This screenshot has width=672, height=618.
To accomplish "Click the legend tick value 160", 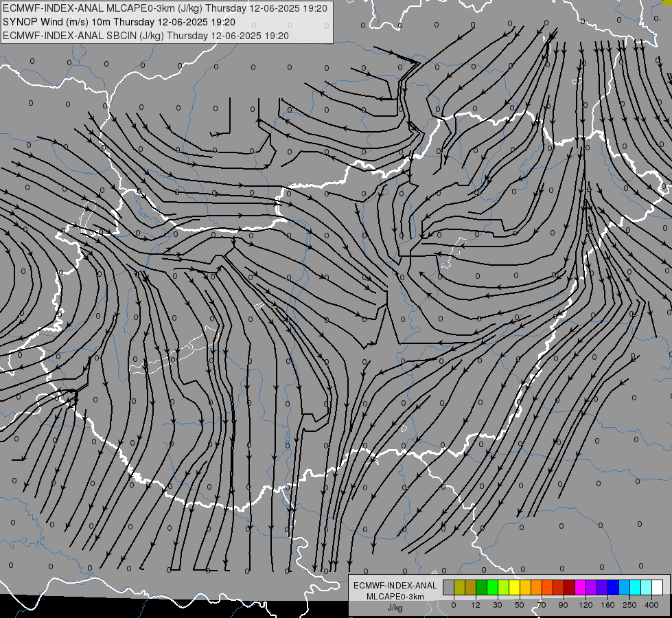I will [x=607, y=605].
